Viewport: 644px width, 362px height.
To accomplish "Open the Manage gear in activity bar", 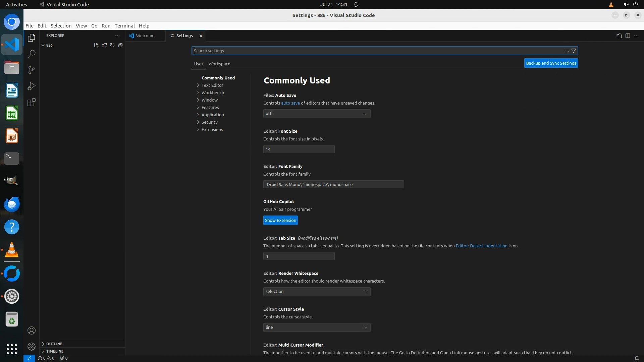I will pos(32,346).
